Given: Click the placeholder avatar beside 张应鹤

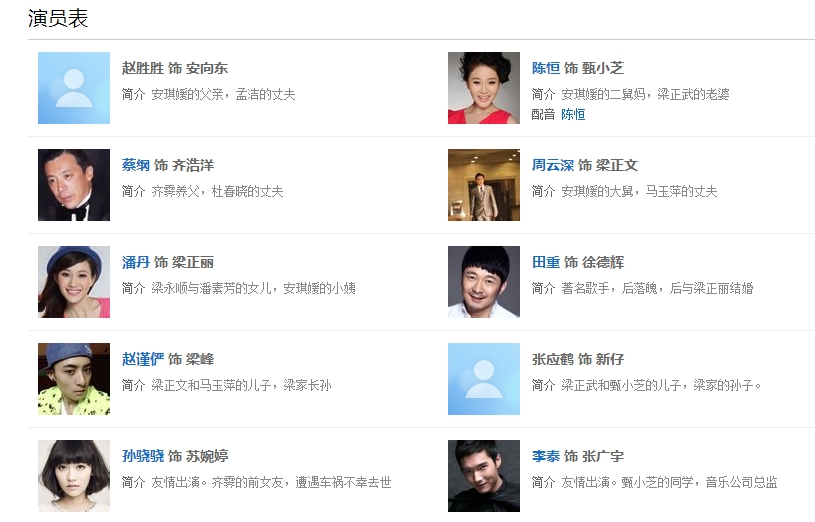Looking at the screenshot, I should coord(484,379).
